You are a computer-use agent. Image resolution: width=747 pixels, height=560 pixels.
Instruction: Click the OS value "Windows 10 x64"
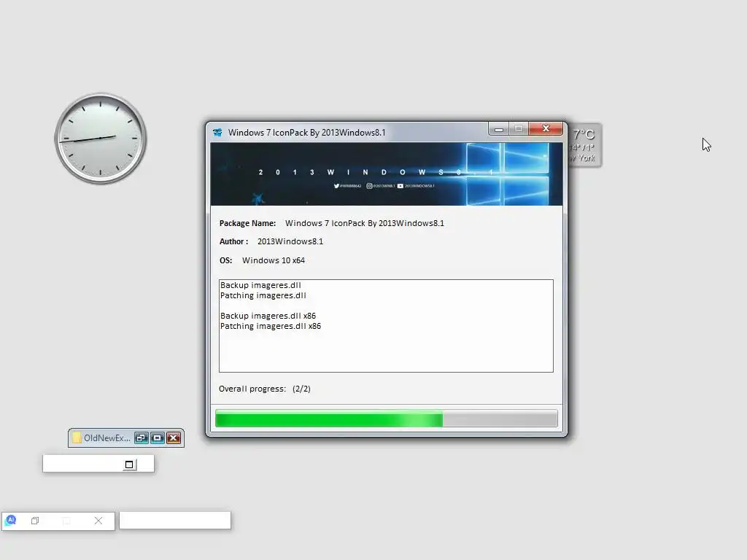click(274, 260)
